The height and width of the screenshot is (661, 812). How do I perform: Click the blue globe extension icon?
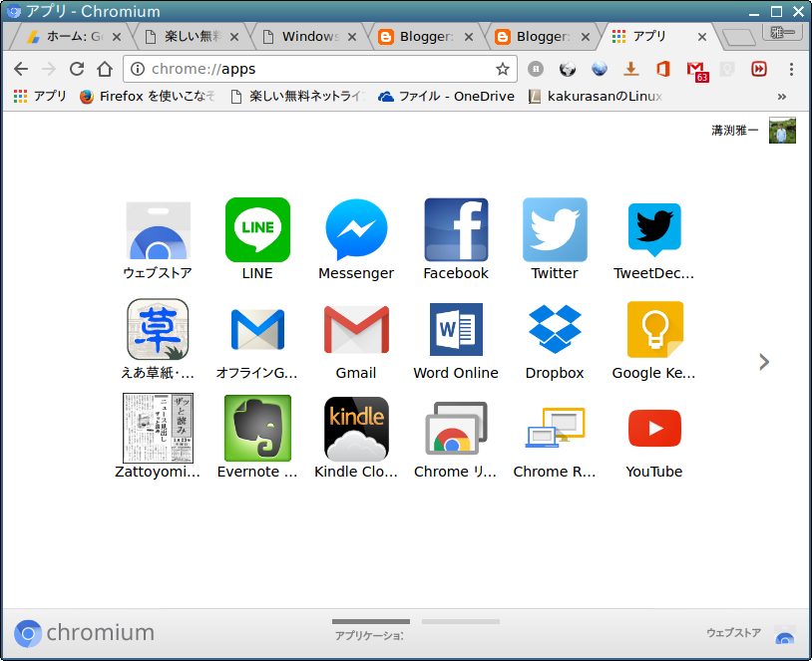click(x=600, y=69)
